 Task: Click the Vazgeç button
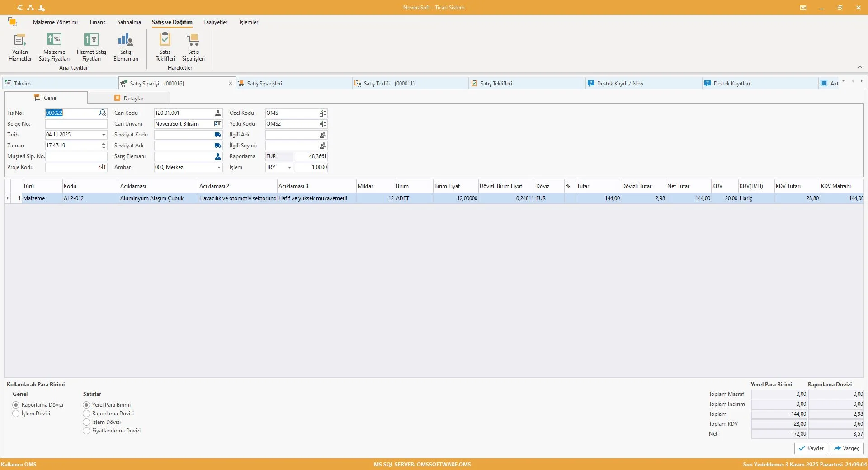tap(847, 448)
